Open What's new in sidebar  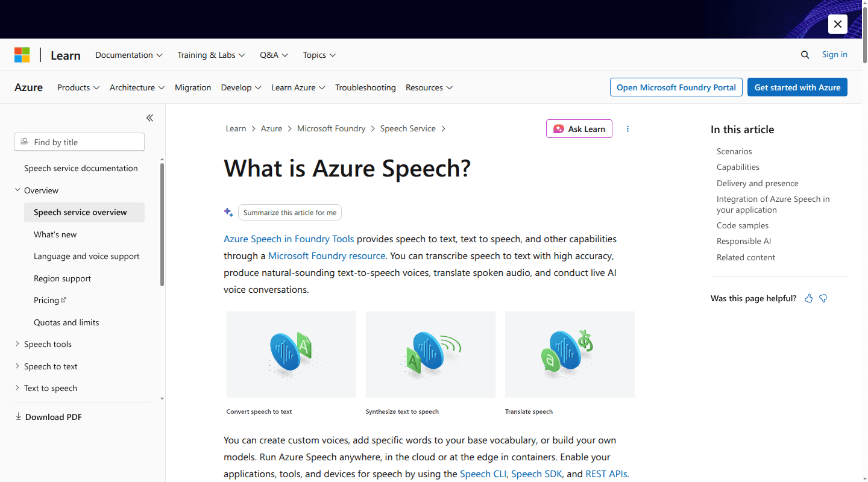(x=55, y=234)
